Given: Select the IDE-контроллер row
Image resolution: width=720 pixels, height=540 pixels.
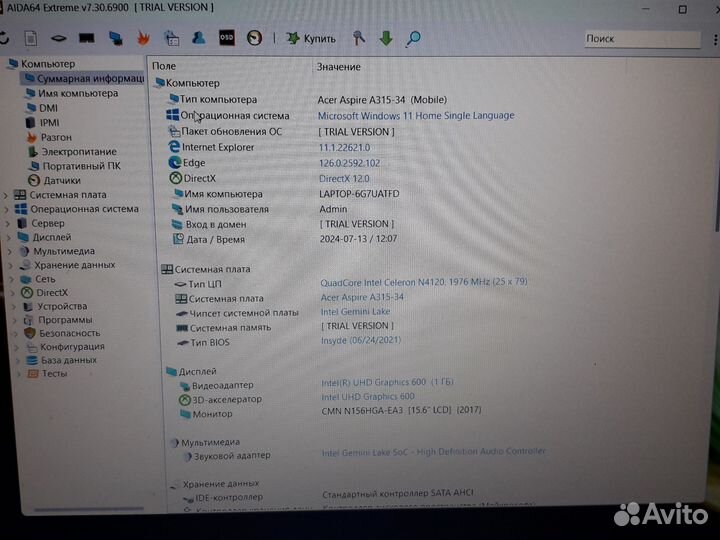Looking at the screenshot, I should click(328, 495).
